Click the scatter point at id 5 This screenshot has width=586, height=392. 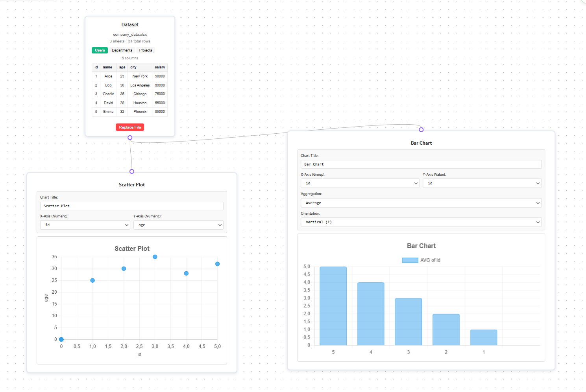tap(217, 264)
